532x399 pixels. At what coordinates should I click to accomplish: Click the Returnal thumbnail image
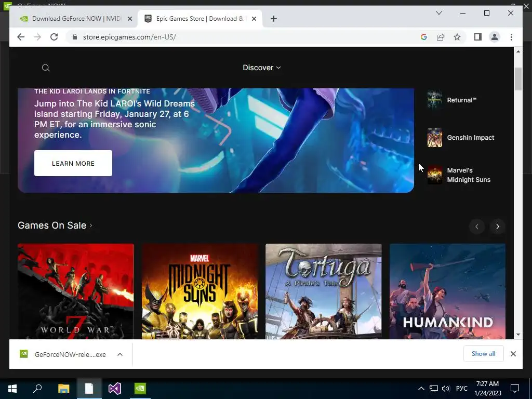point(435,100)
